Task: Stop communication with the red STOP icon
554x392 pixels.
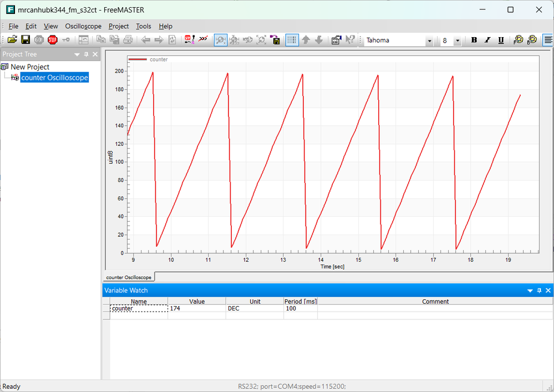Action: click(x=53, y=40)
